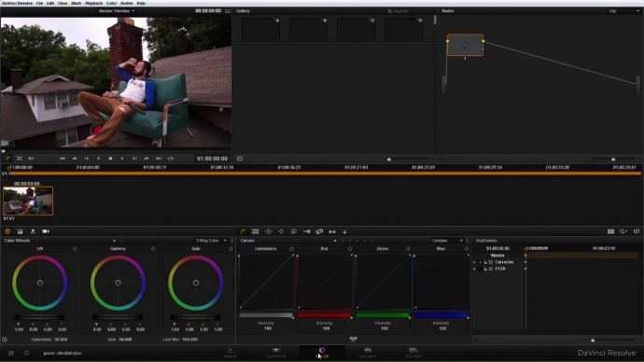Play the clip in reverse
The height and width of the screenshot is (362, 644).
(x=98, y=159)
